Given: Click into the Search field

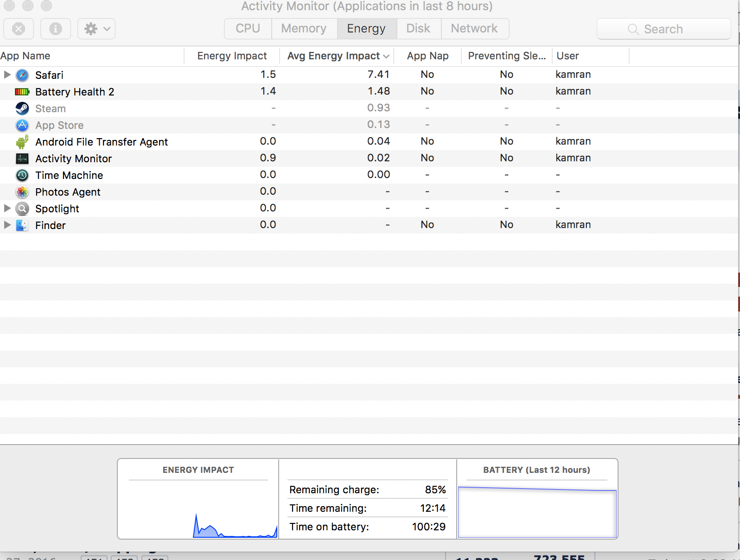Looking at the screenshot, I should (663, 29).
